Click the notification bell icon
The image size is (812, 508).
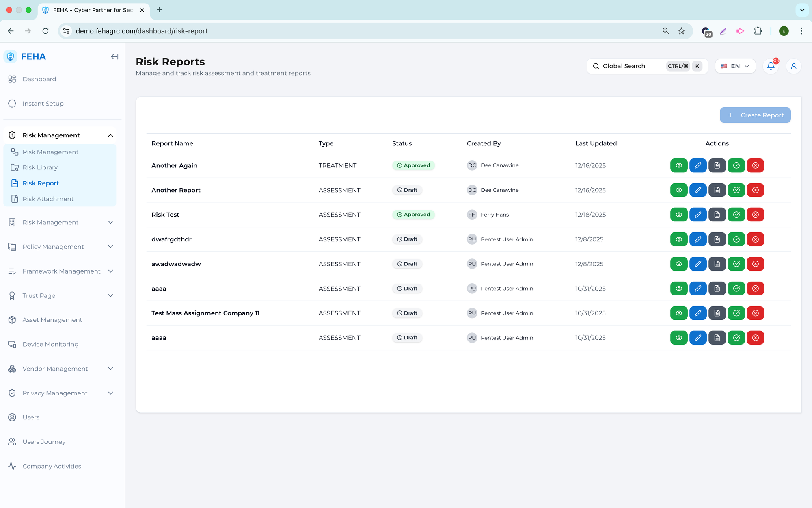click(771, 66)
